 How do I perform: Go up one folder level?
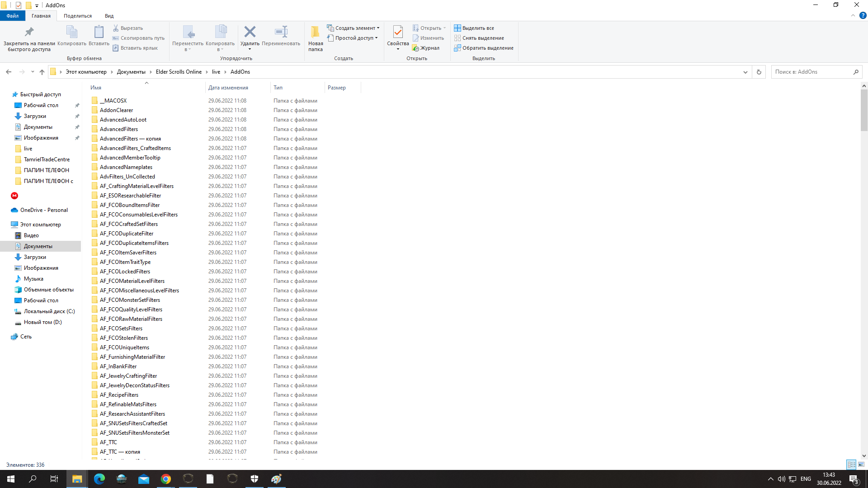42,72
